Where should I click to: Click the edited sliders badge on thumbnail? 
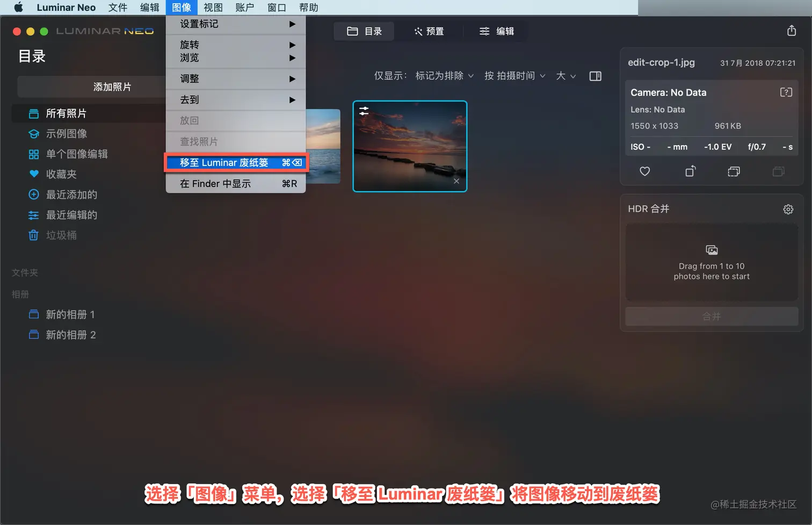coord(364,111)
